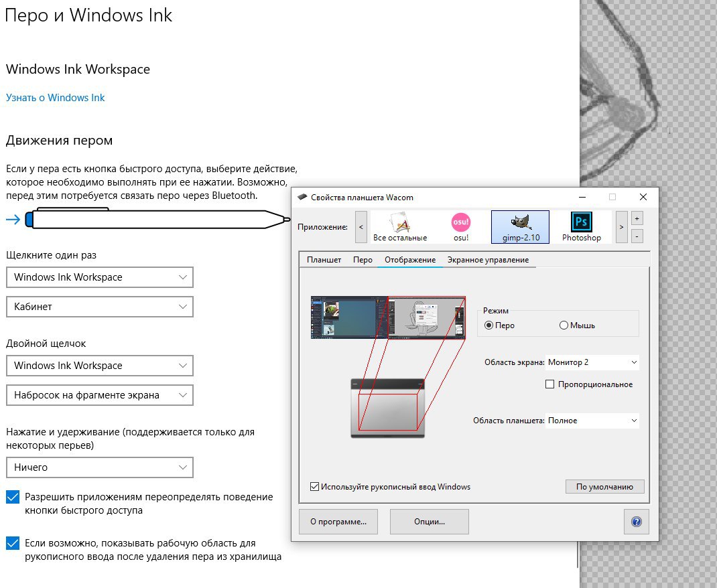Switch to the 'Экранное управление' tab

(x=488, y=259)
